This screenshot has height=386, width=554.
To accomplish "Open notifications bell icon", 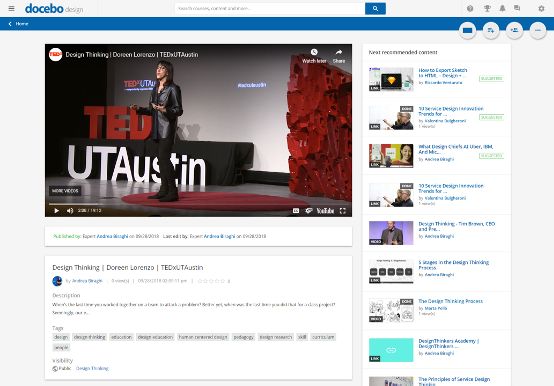I will [502, 8].
